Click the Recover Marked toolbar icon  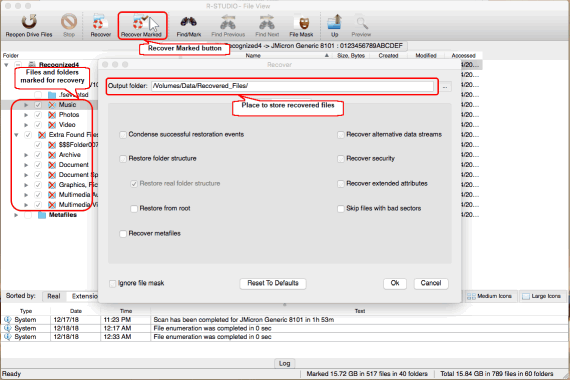click(x=140, y=23)
